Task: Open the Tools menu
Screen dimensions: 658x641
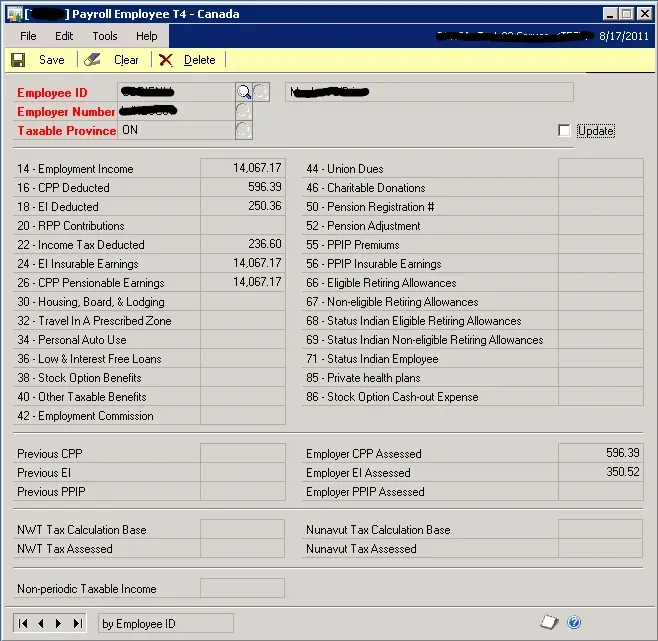Action: click(x=105, y=36)
